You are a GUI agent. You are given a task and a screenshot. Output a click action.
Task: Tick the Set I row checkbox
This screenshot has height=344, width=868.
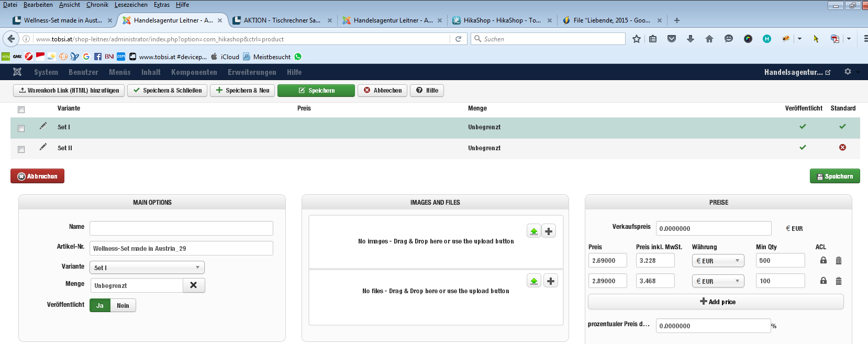[21, 128]
